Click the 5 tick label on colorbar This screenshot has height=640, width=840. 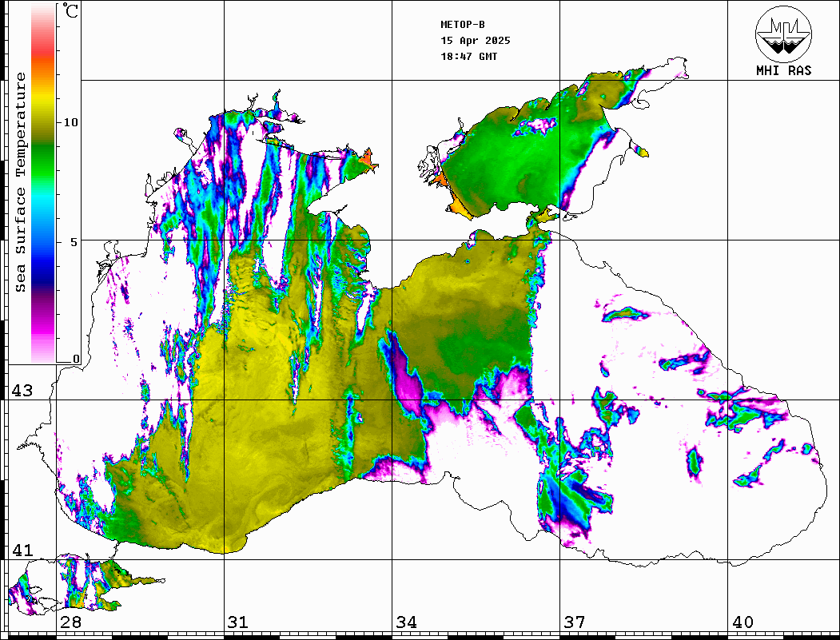pos(75,241)
